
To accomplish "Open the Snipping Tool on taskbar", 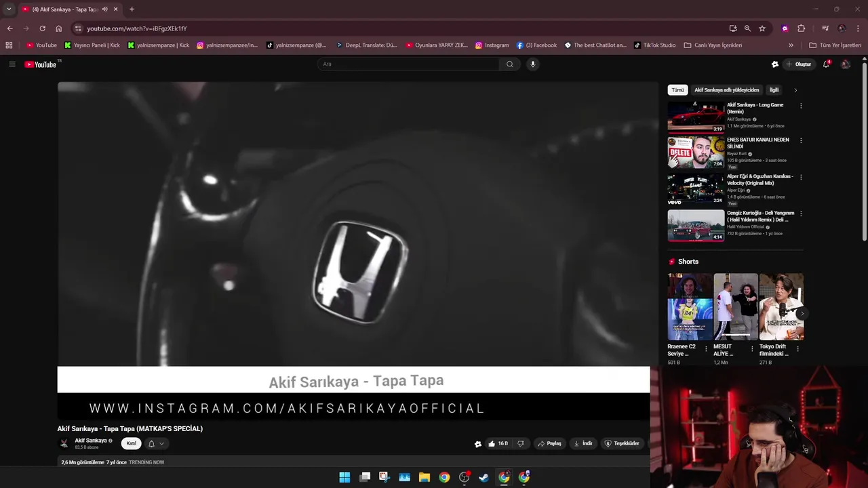I will [384, 477].
